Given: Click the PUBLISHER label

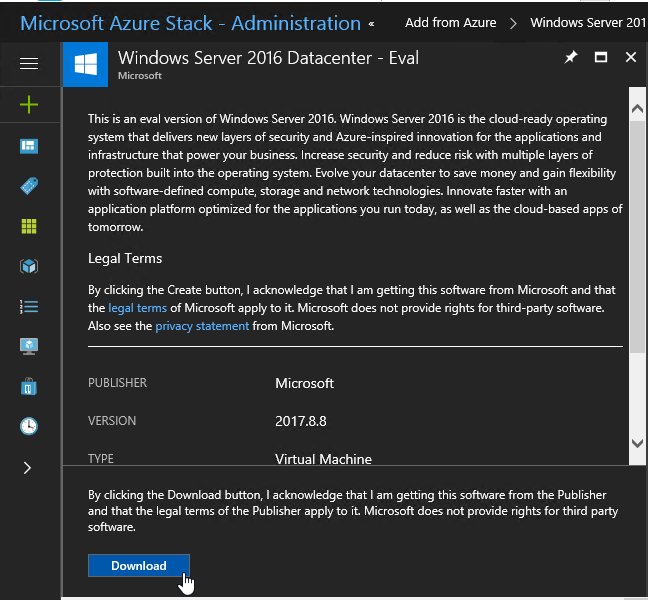Looking at the screenshot, I should coord(117,383).
